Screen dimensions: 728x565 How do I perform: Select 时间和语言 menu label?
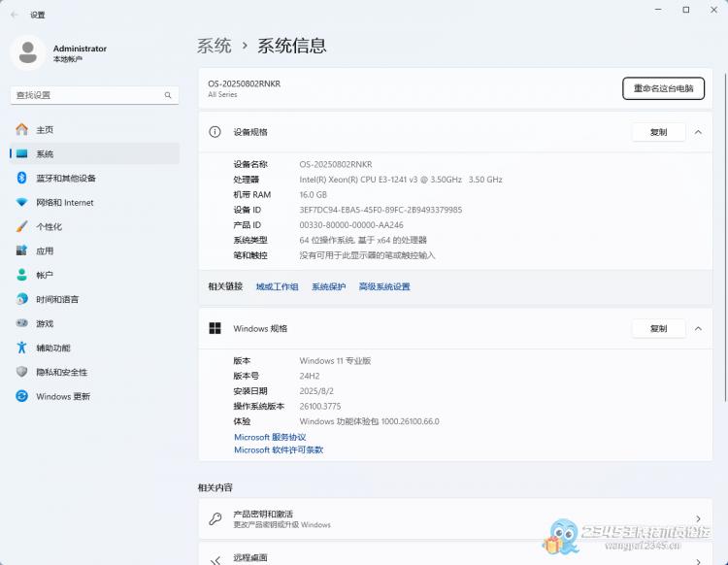pyautogui.click(x=57, y=299)
